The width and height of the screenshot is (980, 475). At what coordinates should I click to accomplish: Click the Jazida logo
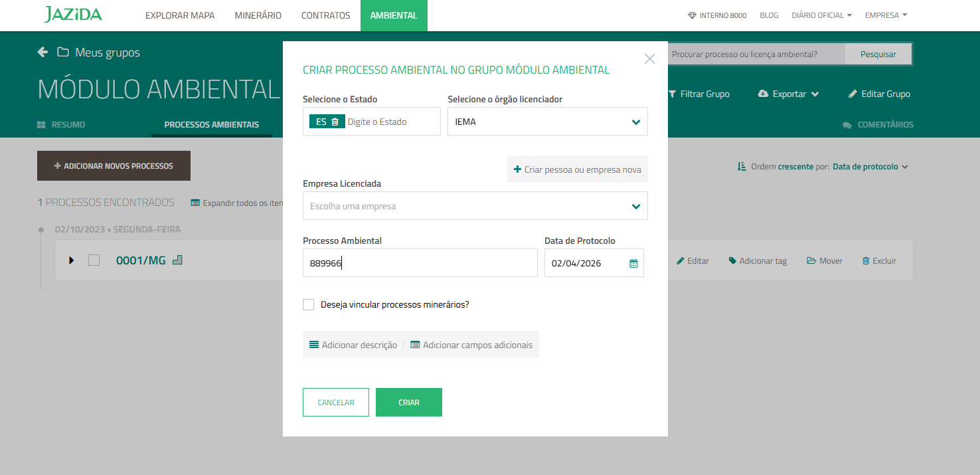click(73, 15)
